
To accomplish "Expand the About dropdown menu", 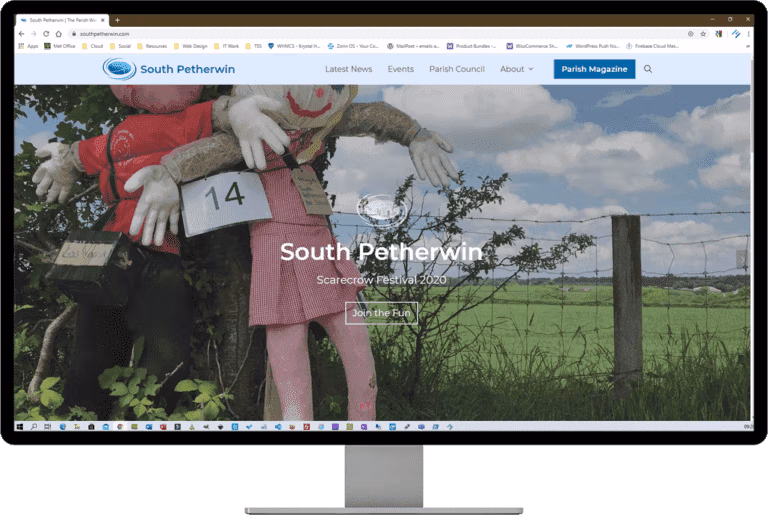I will [517, 69].
